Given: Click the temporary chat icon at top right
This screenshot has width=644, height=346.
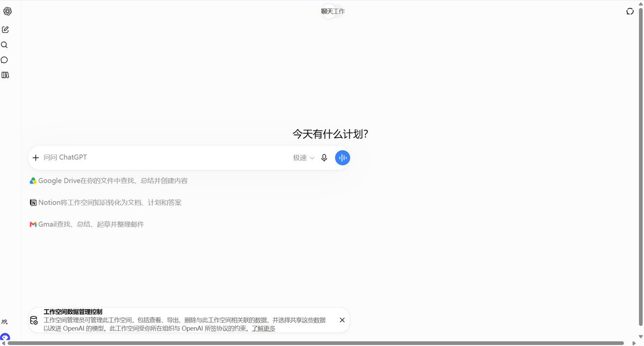Looking at the screenshot, I should 630,11.
